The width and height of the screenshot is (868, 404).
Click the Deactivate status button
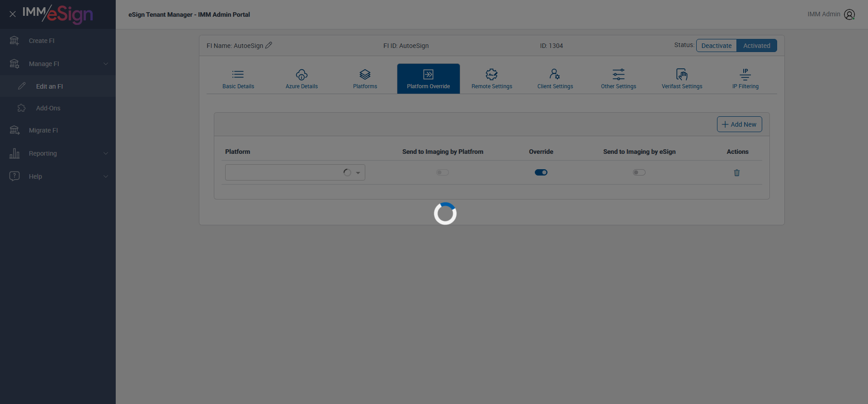[717, 46]
